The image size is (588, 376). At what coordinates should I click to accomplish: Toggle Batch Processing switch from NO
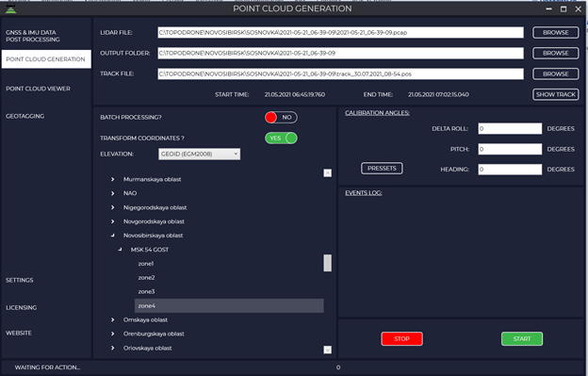point(281,118)
